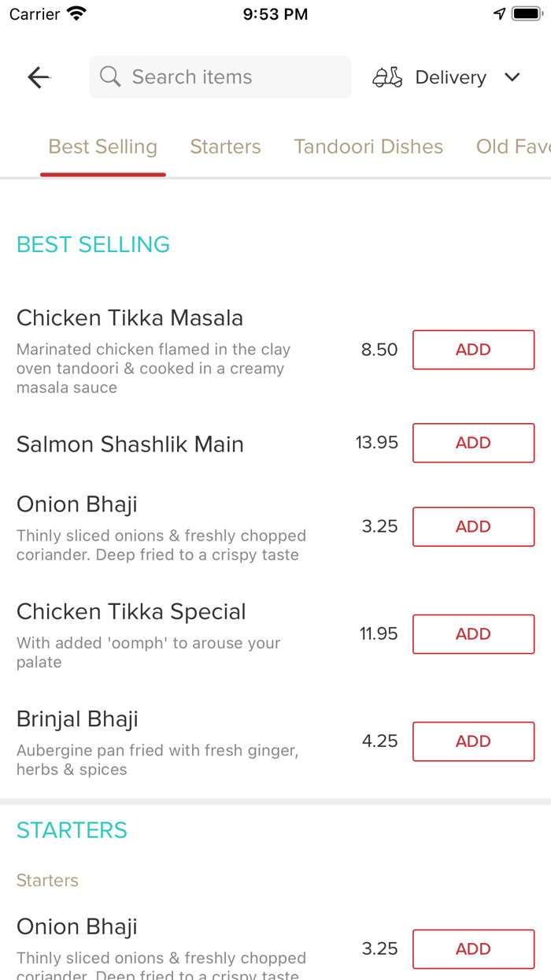Click the Wi-Fi icon in status bar
The width and height of the screenshot is (551, 980).
[x=76, y=13]
